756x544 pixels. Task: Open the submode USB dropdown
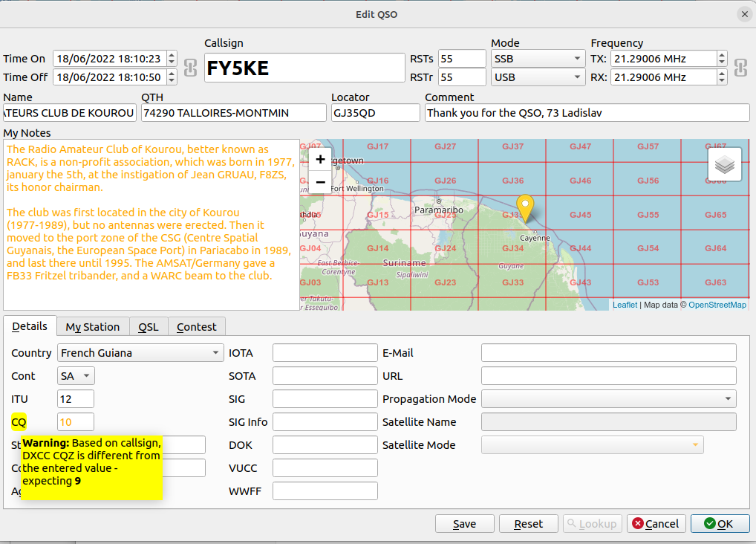[538, 77]
